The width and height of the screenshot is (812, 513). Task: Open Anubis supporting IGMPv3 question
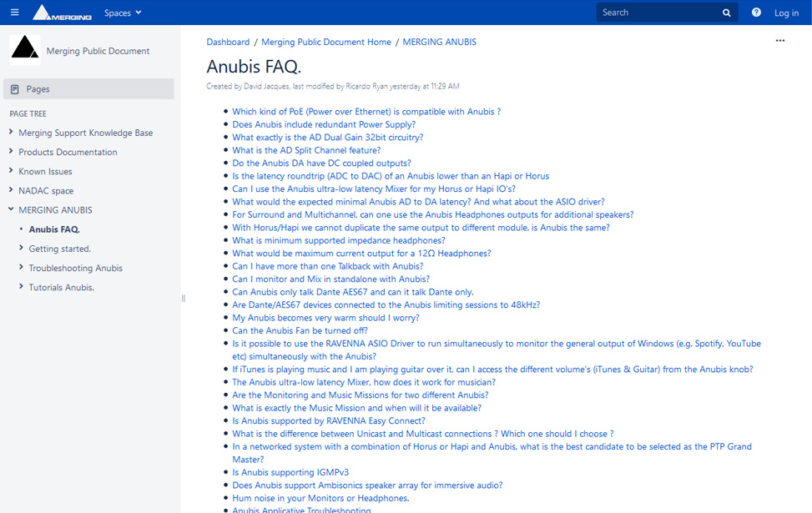290,472
